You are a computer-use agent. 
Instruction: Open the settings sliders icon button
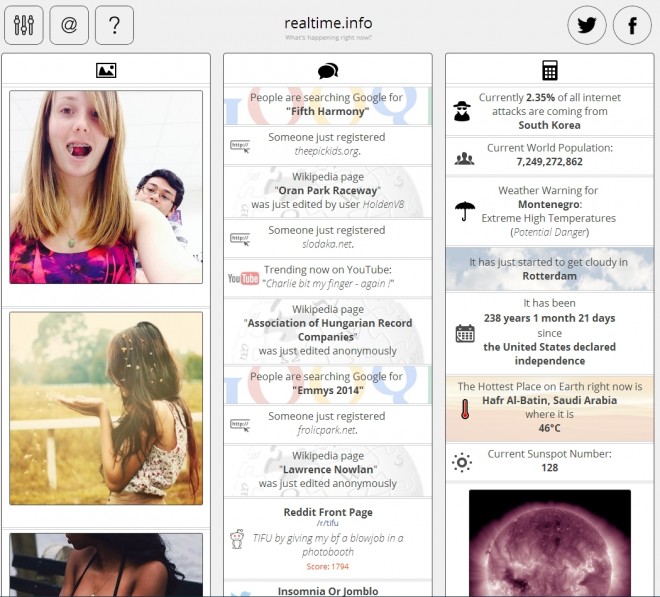pyautogui.click(x=24, y=25)
